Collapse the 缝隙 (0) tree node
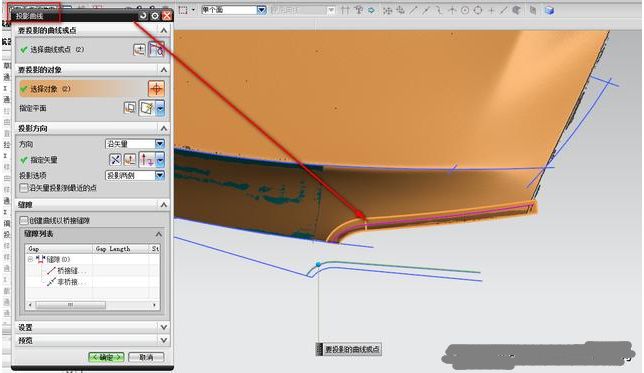The width and height of the screenshot is (644, 373). [30, 260]
